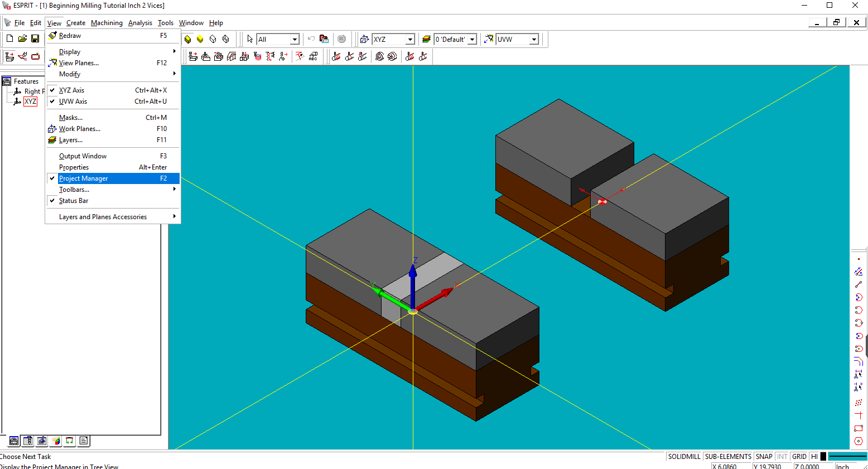Open the File menu
This screenshot has height=469, width=868.
(x=20, y=23)
